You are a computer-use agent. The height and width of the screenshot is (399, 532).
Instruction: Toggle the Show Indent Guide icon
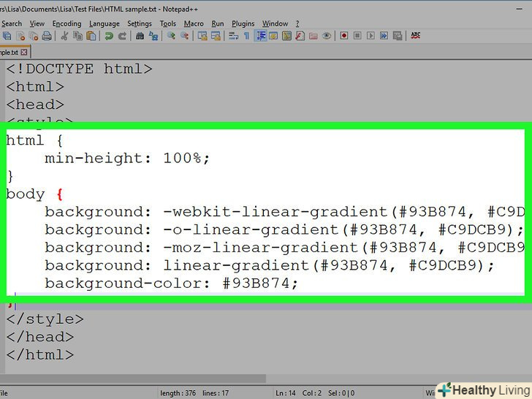click(x=261, y=36)
